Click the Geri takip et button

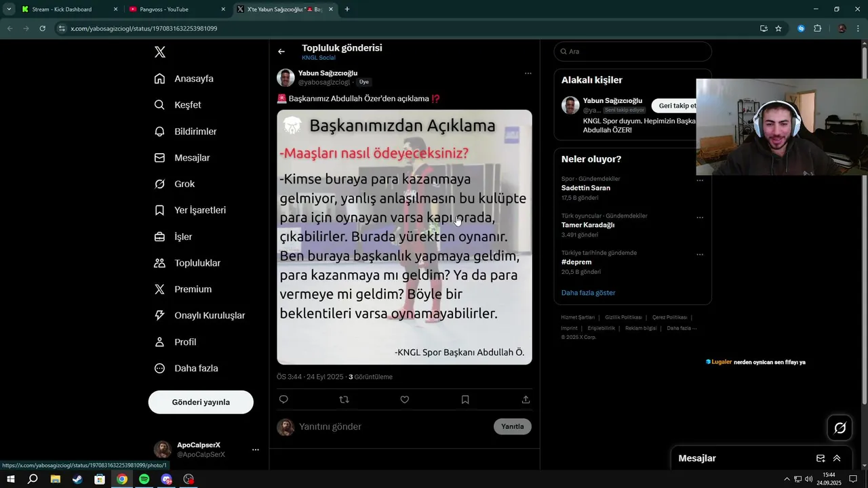(x=677, y=106)
